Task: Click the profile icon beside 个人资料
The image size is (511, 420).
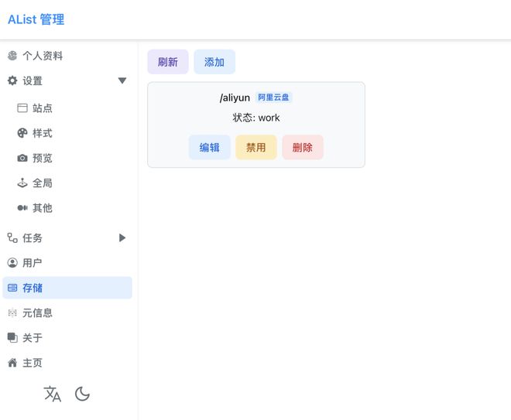Action: point(12,56)
